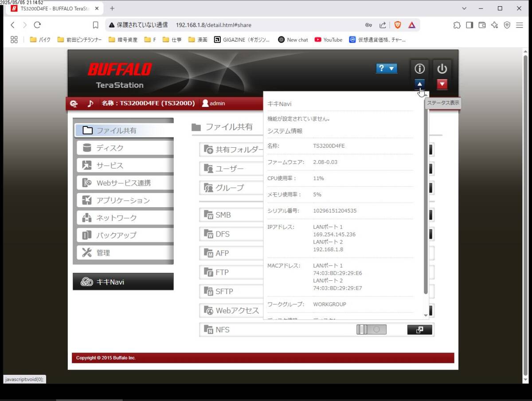532x401 pixels.
Task: Select ファイル共有 in the sidebar
Action: [124, 130]
